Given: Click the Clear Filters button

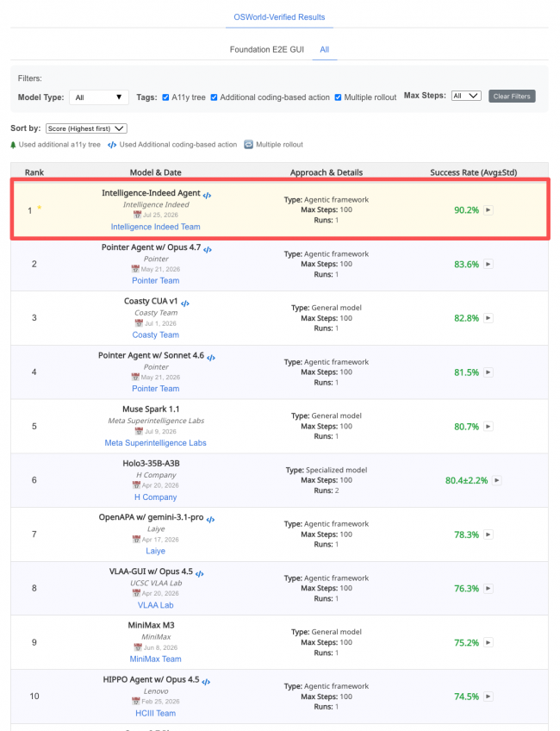Looking at the screenshot, I should 512,96.
